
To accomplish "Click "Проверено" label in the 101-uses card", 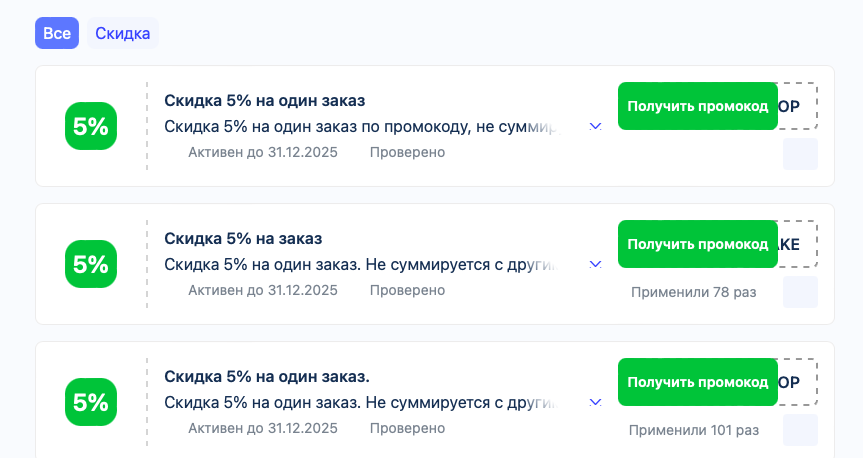I will (407, 428).
